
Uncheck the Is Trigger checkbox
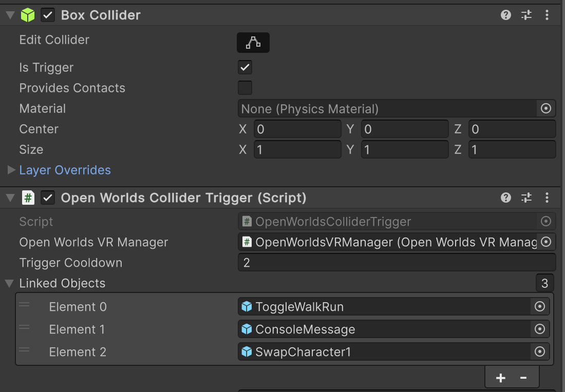[x=245, y=67]
